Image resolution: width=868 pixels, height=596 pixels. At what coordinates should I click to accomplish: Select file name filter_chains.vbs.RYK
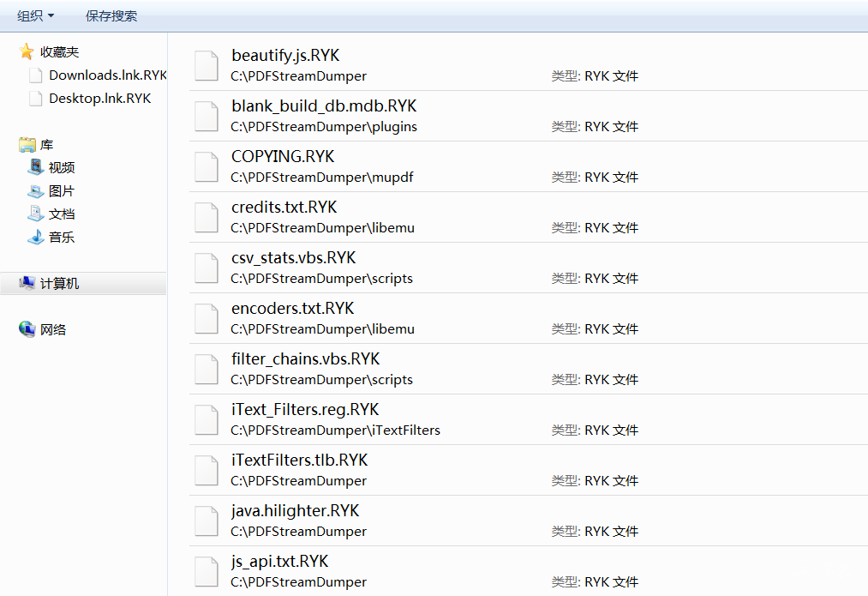coord(306,359)
